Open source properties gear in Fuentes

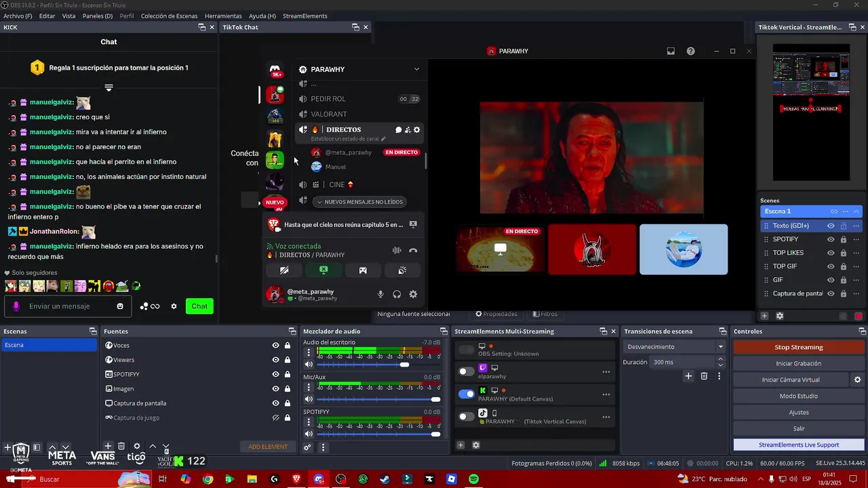click(137, 446)
